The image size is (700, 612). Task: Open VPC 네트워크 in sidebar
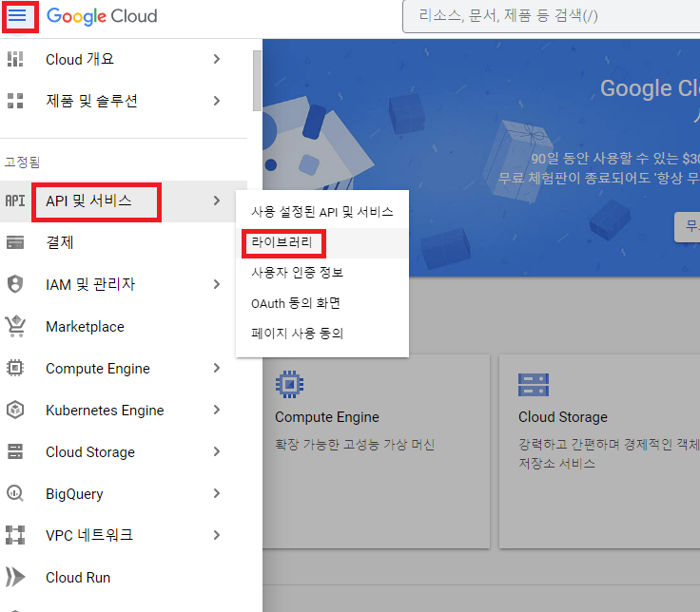[x=89, y=535]
